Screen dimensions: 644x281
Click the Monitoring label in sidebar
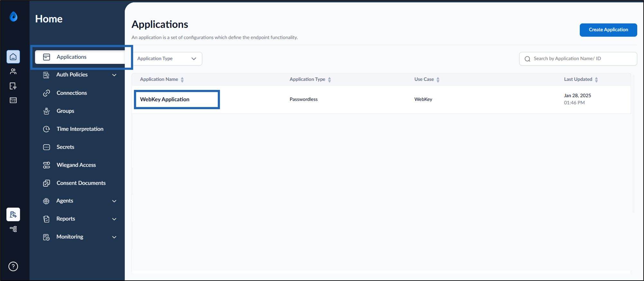pos(70,237)
